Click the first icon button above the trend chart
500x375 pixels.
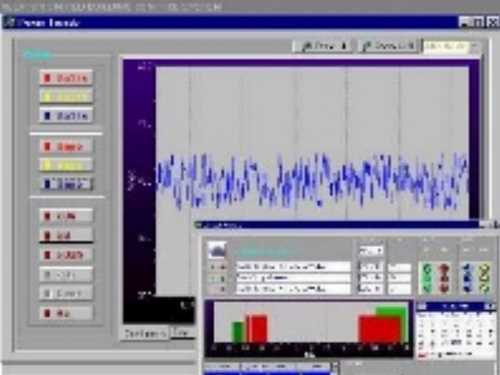[x=322, y=46]
